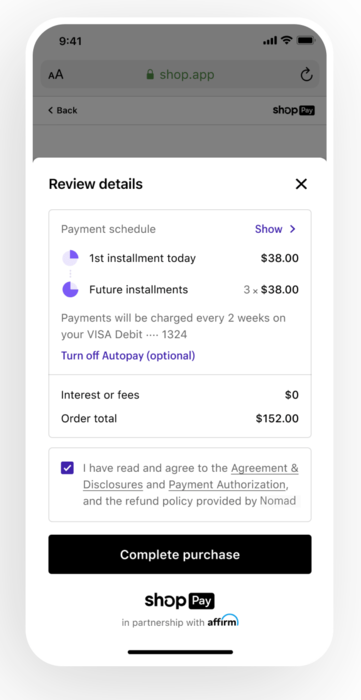Viewport: 361px width, 700px height.
Task: Go Back to the previous page
Action: click(62, 110)
